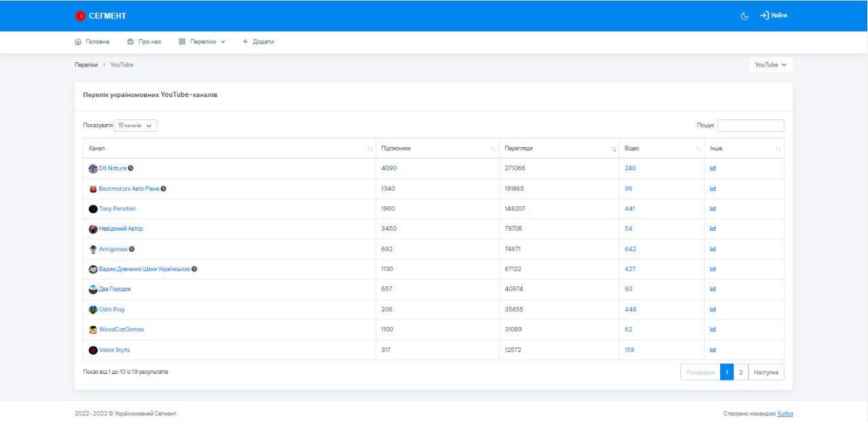Click the Переліки breadcrumb link
Image resolution: width=868 pixels, height=422 pixels.
coord(86,64)
